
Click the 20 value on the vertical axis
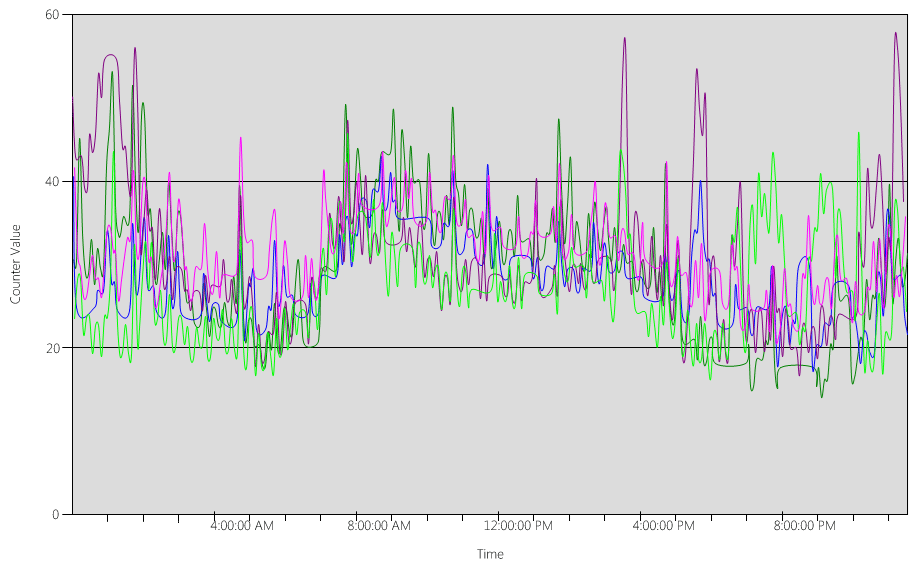52,348
